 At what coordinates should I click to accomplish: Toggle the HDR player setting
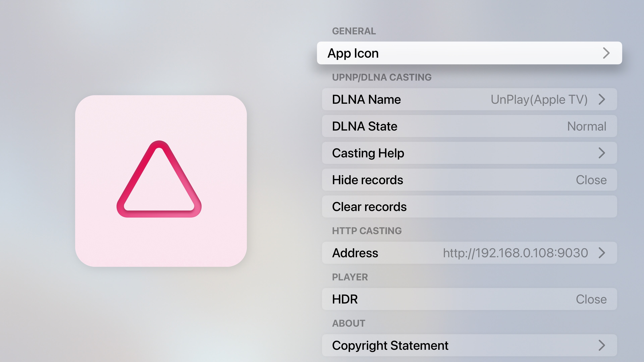pos(469,299)
